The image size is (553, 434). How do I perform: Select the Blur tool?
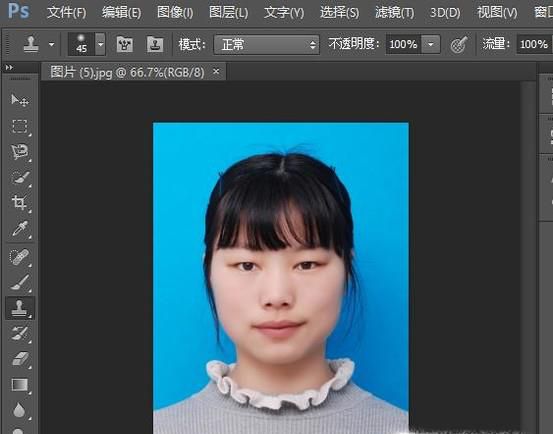[20, 410]
